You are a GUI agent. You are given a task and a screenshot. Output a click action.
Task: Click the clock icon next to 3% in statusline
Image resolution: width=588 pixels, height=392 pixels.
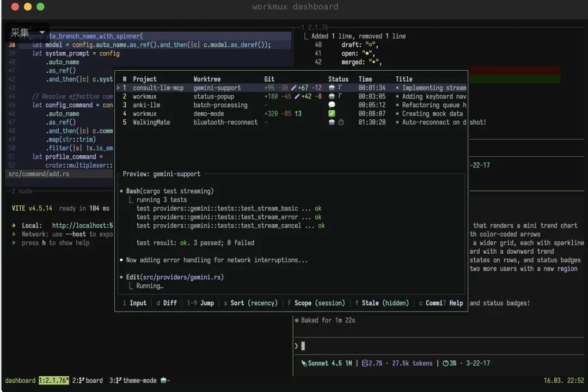coord(445,363)
